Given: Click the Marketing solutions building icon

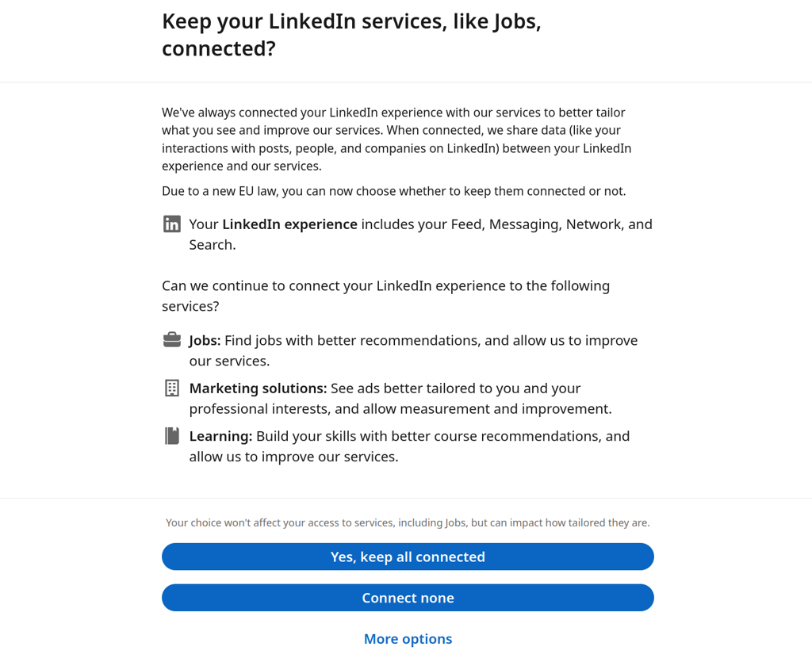Looking at the screenshot, I should [172, 388].
